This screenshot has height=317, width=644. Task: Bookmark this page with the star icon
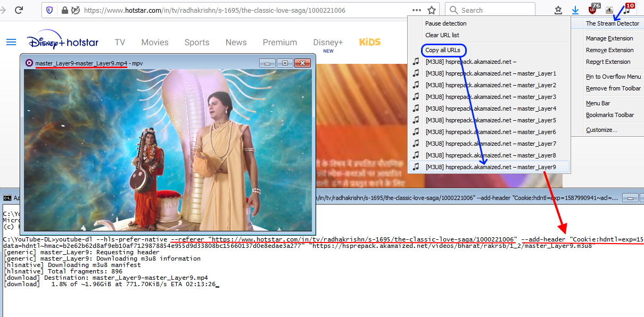coord(432,10)
